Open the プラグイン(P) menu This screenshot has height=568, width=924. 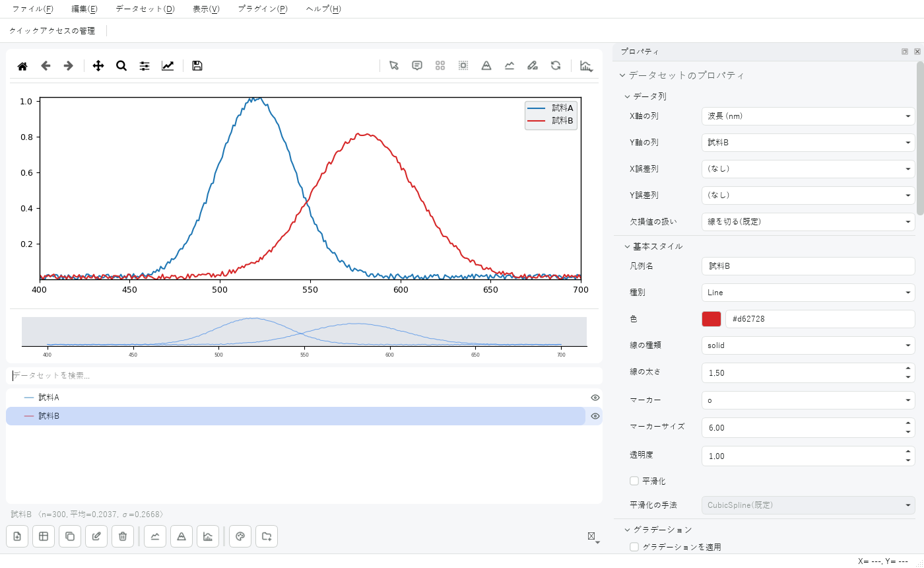pyautogui.click(x=263, y=9)
